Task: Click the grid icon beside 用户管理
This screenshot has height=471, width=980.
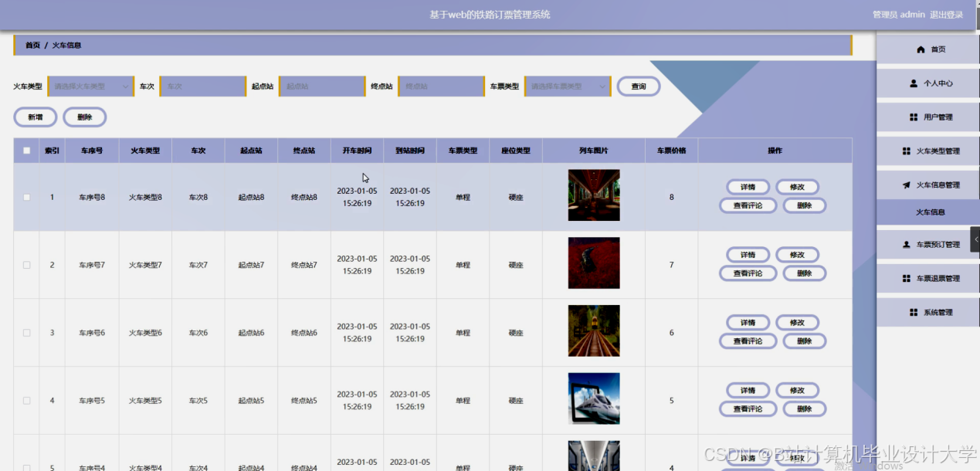Action: [x=914, y=117]
